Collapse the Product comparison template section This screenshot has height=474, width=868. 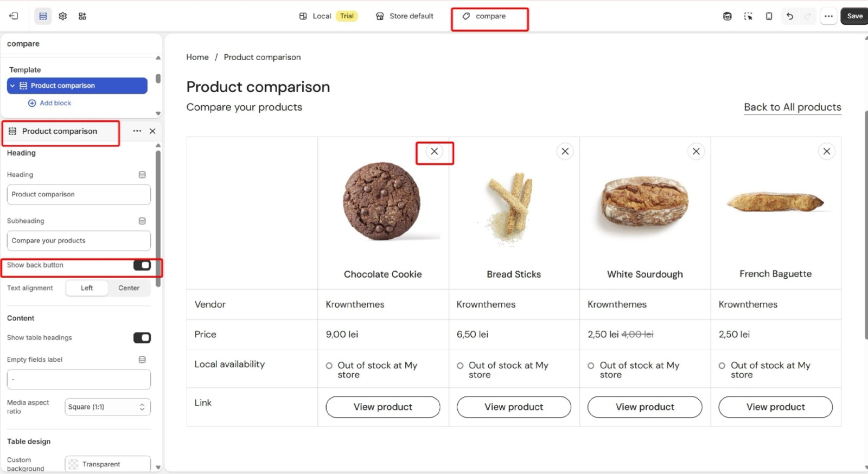coord(12,86)
